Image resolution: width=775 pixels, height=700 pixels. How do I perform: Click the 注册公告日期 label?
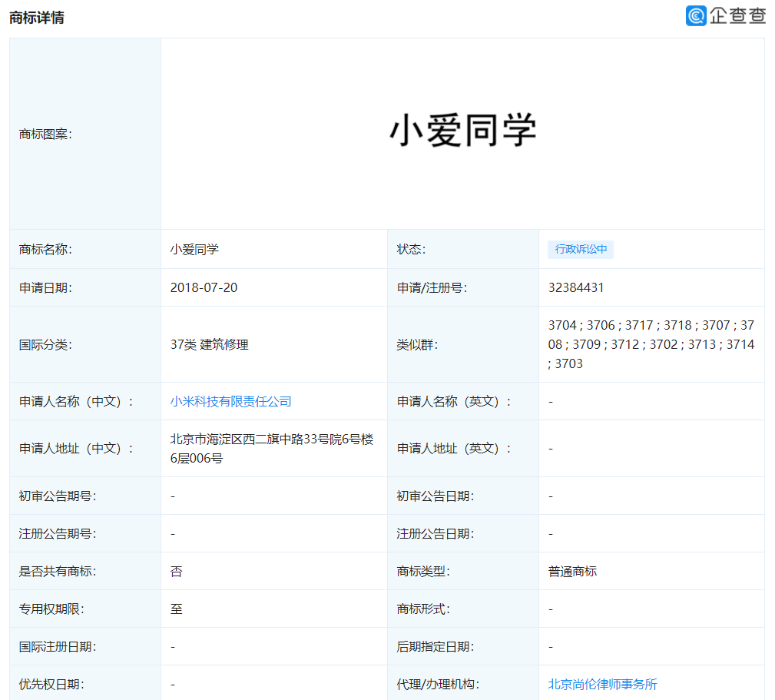(x=436, y=534)
